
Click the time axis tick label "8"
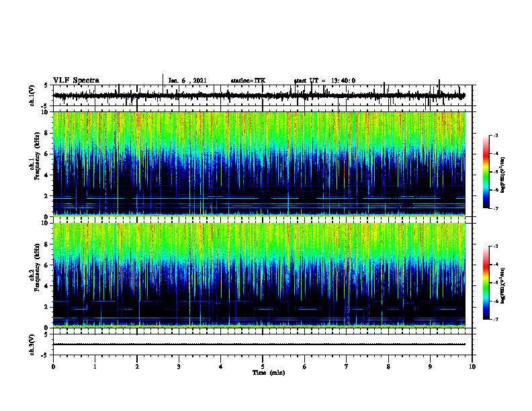tap(388, 367)
